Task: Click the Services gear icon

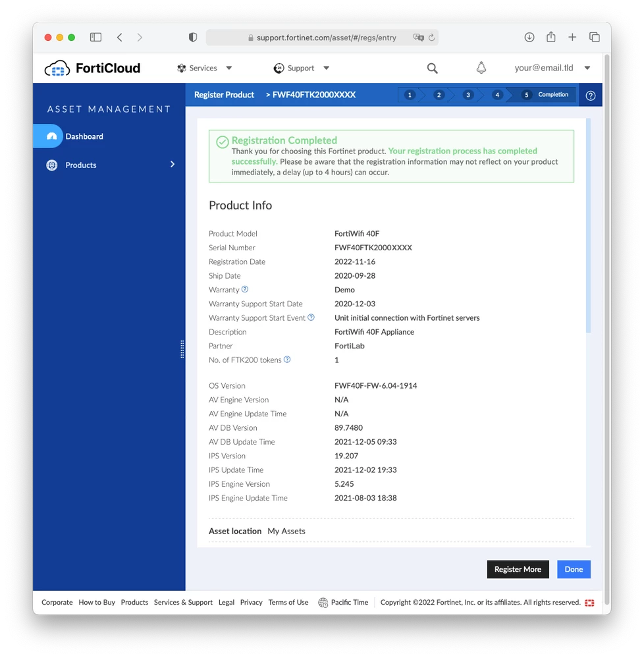Action: click(181, 68)
